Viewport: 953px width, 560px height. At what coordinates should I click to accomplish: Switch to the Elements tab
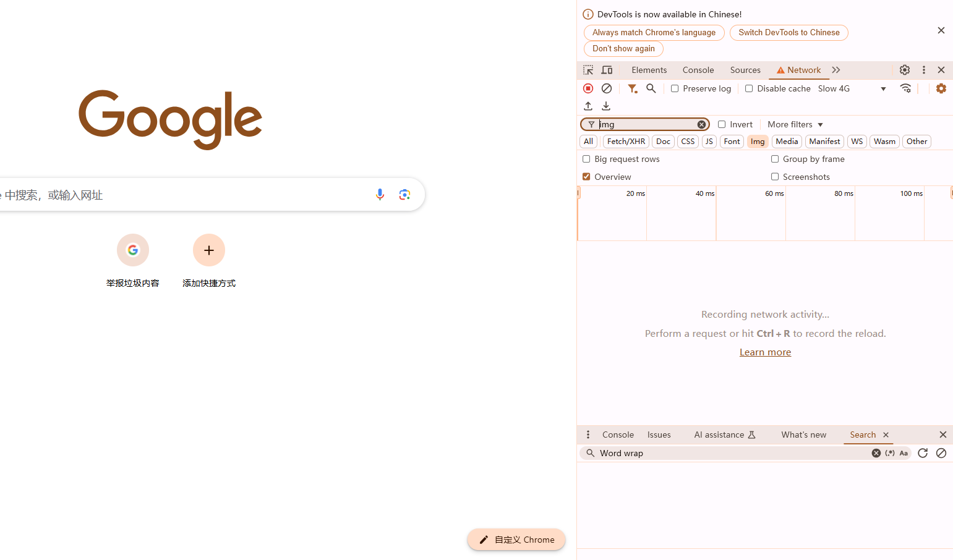click(x=649, y=70)
